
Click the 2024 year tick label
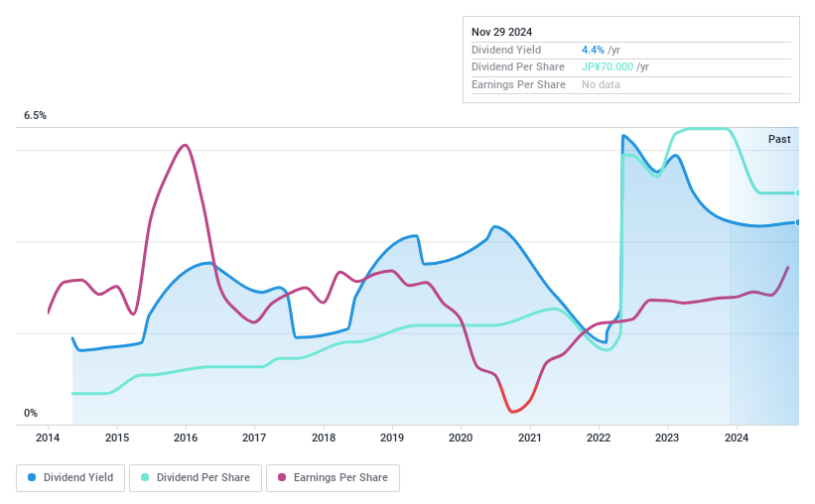[736, 438]
